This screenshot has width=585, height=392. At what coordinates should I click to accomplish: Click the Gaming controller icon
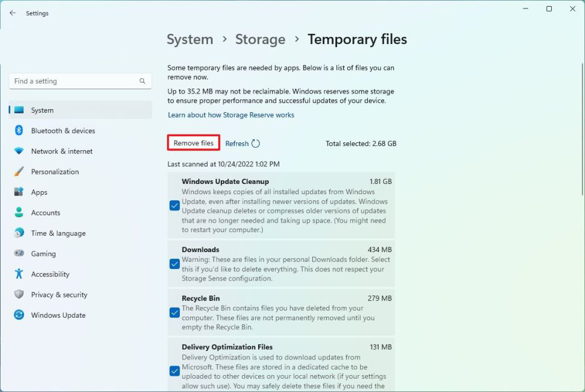point(19,254)
